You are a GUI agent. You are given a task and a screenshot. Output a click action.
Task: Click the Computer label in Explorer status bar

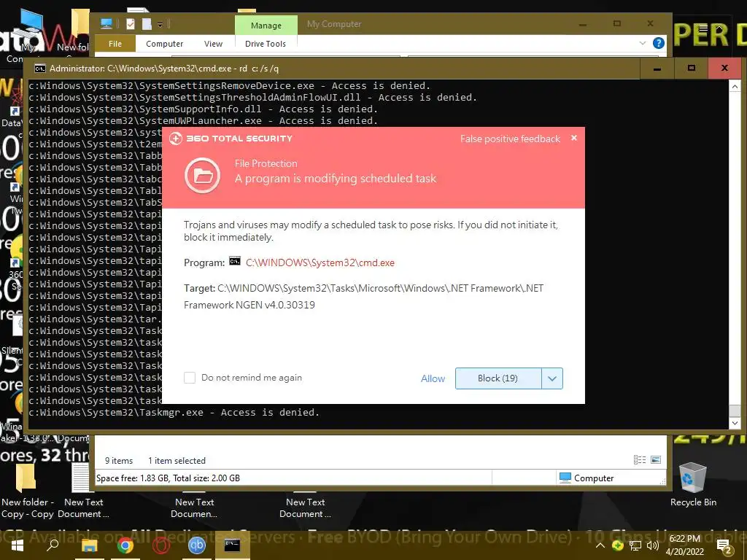point(594,478)
